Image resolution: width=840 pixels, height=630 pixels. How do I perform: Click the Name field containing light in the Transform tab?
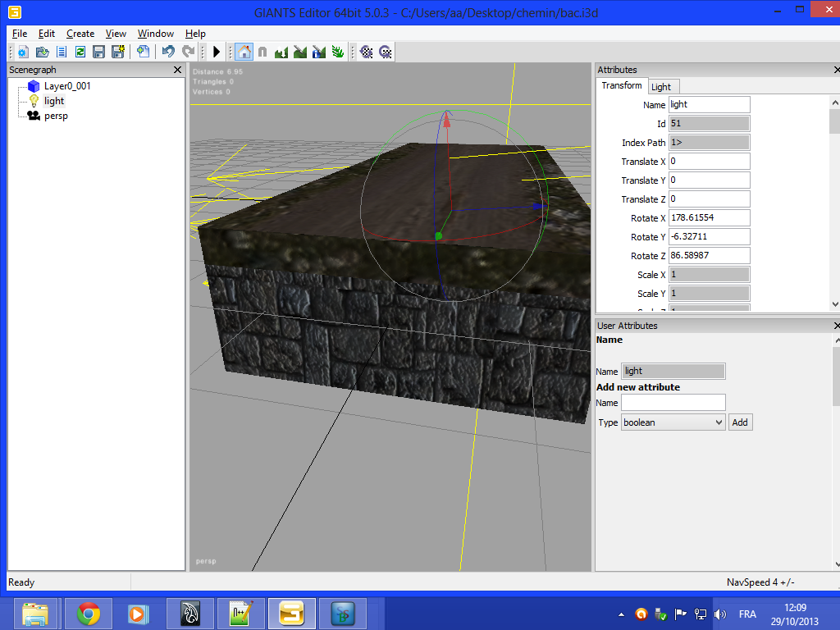[x=710, y=104]
